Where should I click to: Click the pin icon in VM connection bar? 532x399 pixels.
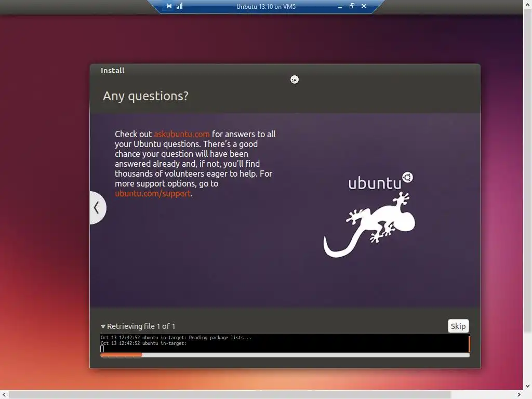(169, 6)
